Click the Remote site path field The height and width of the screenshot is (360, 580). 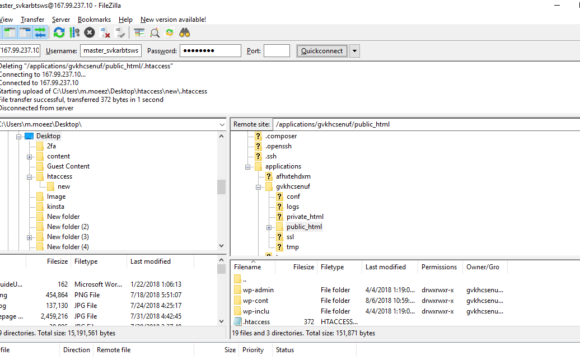pos(426,124)
